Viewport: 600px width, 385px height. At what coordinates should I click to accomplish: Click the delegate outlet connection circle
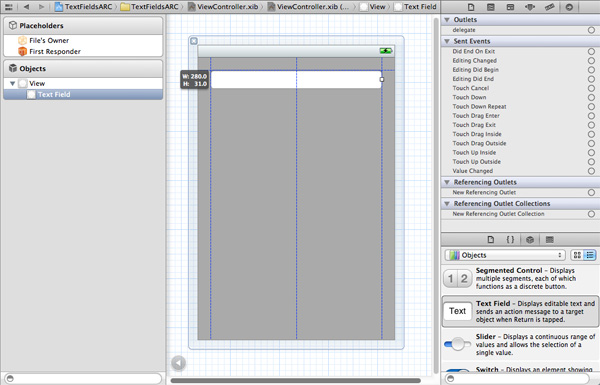click(591, 30)
